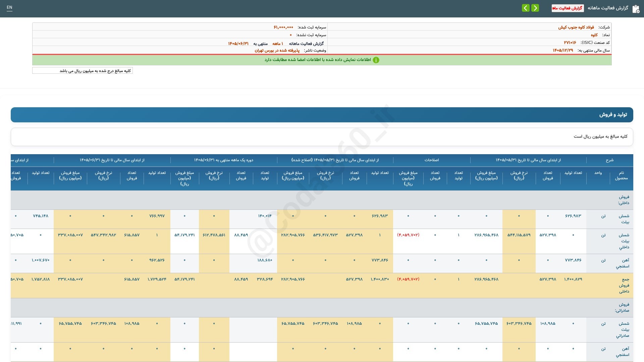Click the sponge iron value ۱,۰۰۷,۶۷۰
The image size is (644, 362).
pos(41,260)
